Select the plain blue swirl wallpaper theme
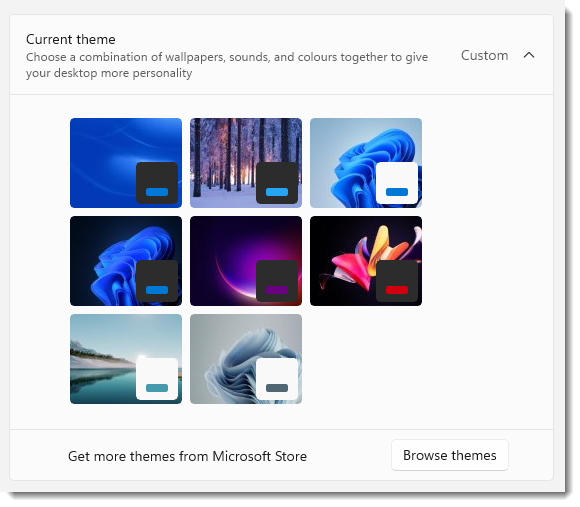 [126, 163]
